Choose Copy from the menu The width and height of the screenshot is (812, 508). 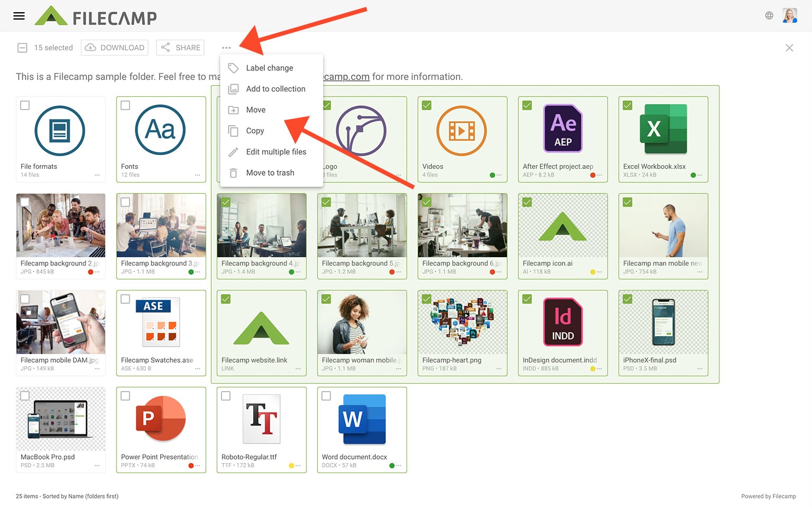pyautogui.click(x=271, y=131)
